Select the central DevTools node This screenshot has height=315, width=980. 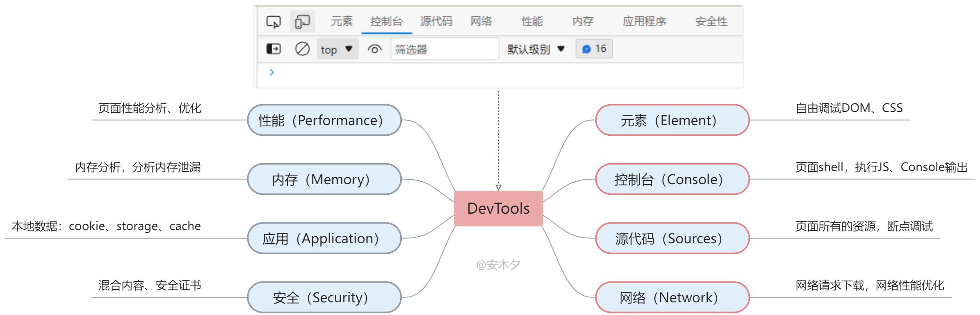[x=498, y=208]
